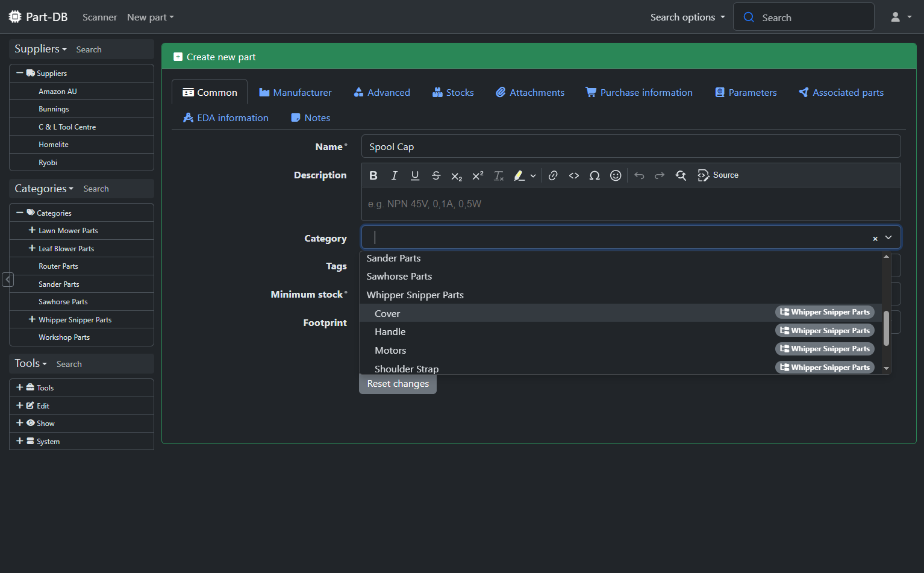Open find and replace tool
924x573 pixels.
pos(681,175)
